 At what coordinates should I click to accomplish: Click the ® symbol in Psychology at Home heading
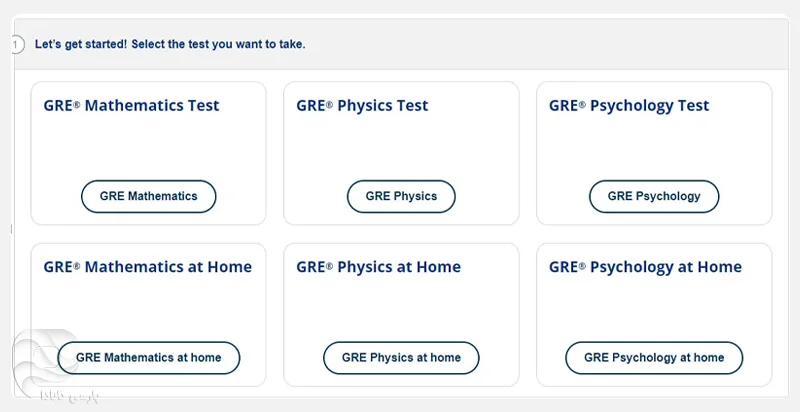tap(582, 265)
